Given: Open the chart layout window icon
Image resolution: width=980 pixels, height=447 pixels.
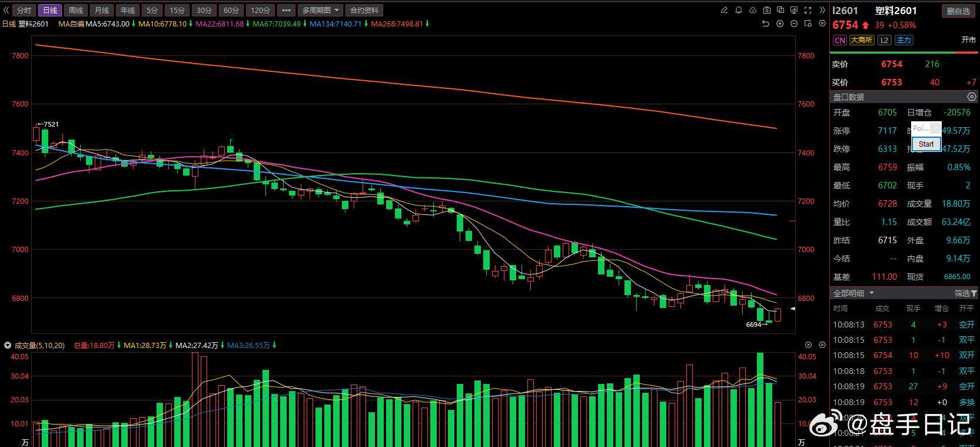Looking at the screenshot, I should (808, 24).
